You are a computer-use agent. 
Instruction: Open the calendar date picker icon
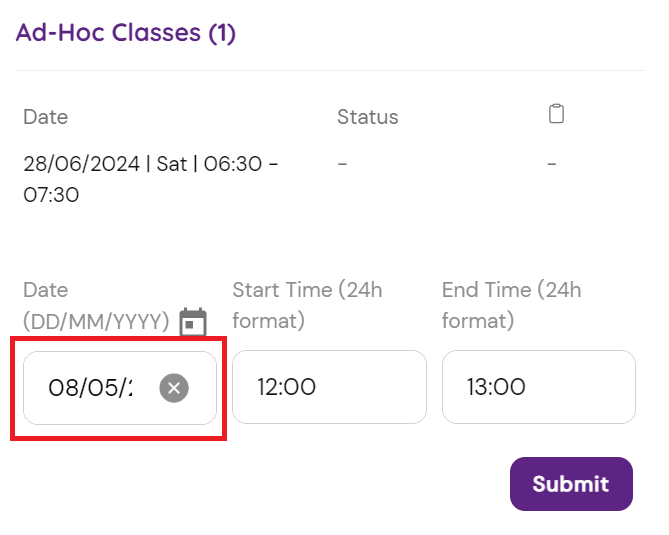click(193, 322)
